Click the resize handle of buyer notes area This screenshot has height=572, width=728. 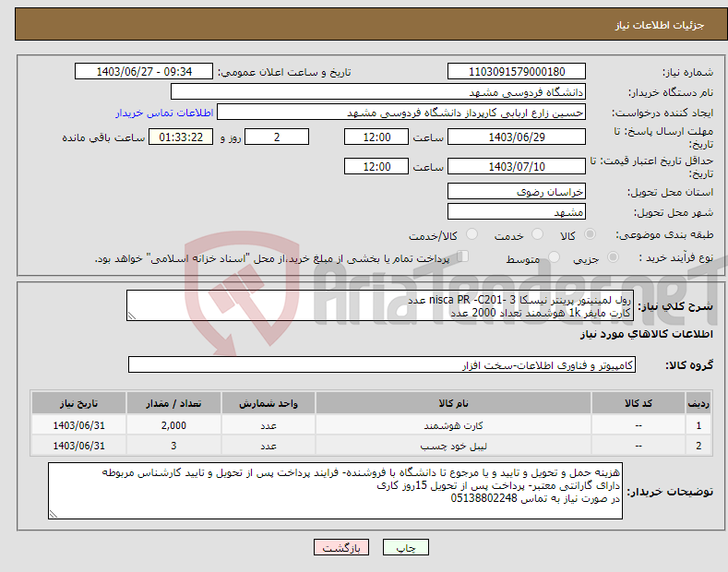point(54,514)
